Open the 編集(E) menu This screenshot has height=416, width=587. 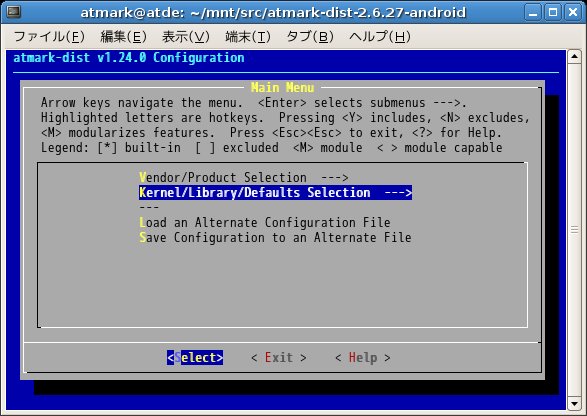123,36
